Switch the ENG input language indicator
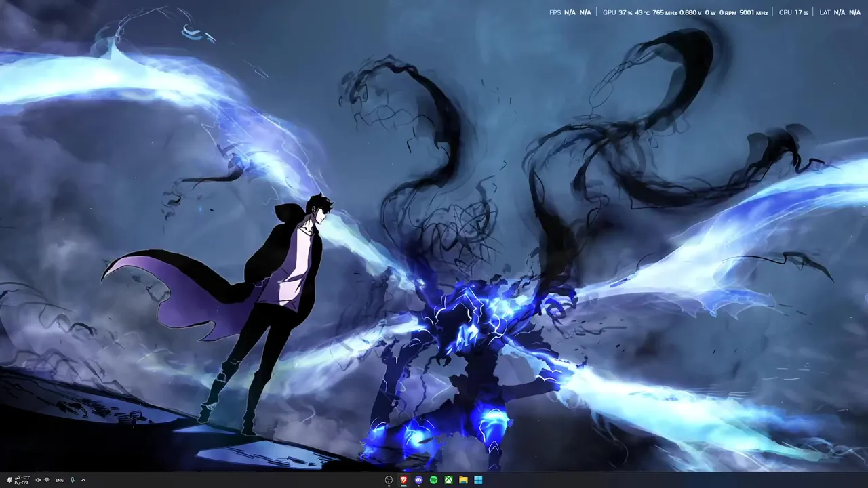Screen dimensions: 868x488 point(60,480)
